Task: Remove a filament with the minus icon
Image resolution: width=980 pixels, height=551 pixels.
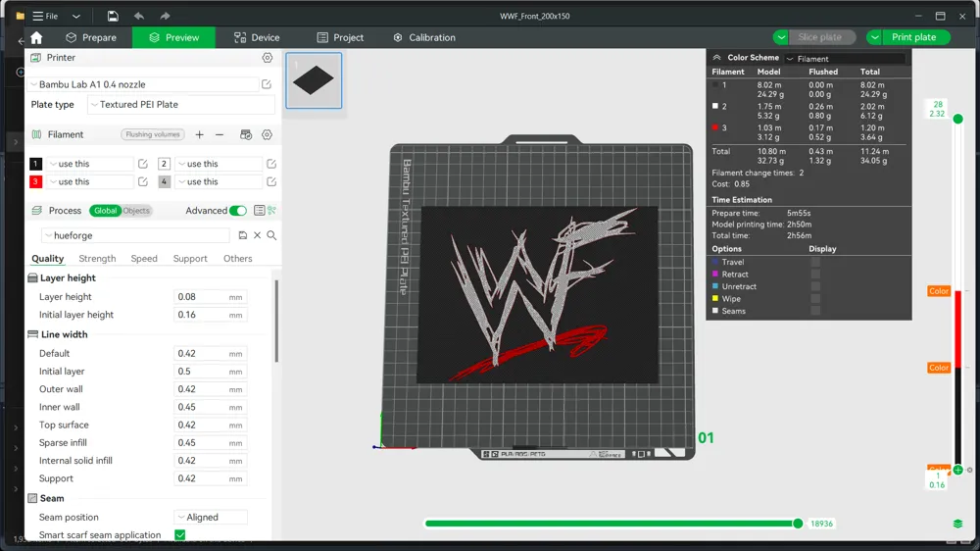Action: (x=220, y=134)
